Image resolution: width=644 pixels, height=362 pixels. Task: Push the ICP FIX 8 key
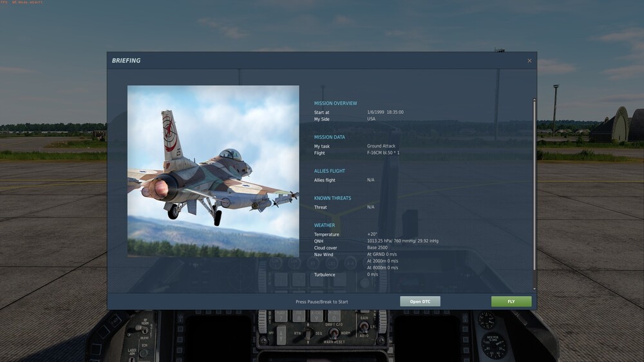299,316
